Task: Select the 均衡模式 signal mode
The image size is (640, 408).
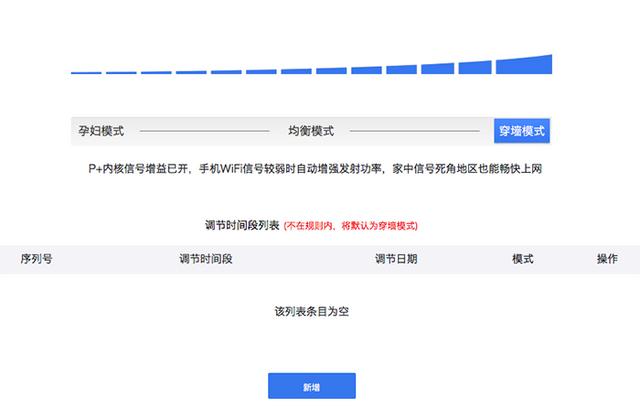Action: pyautogui.click(x=311, y=131)
